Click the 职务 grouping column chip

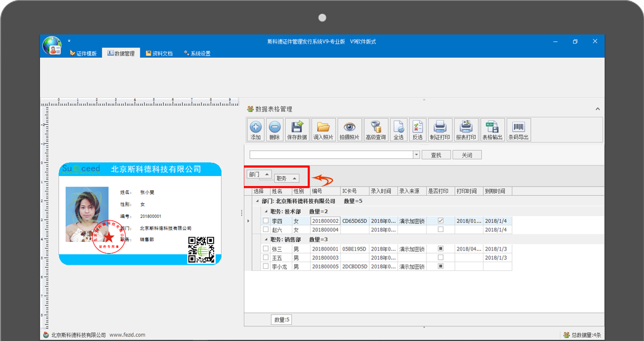[287, 179]
